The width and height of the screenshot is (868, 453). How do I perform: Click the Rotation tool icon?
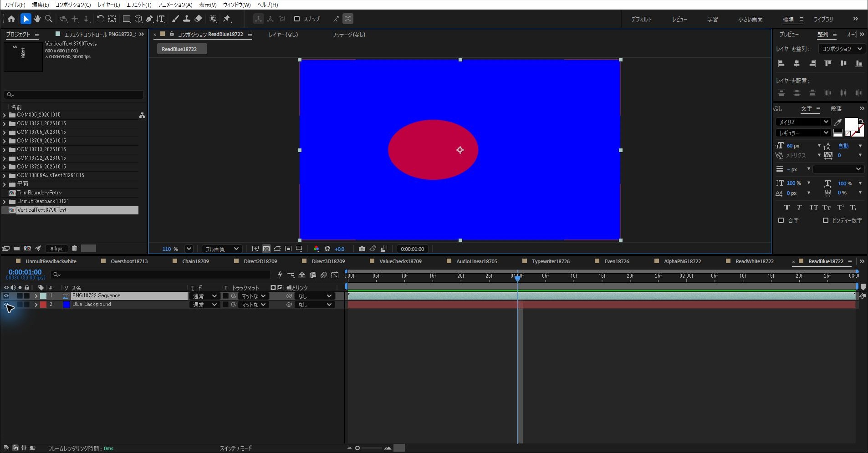[x=100, y=19]
